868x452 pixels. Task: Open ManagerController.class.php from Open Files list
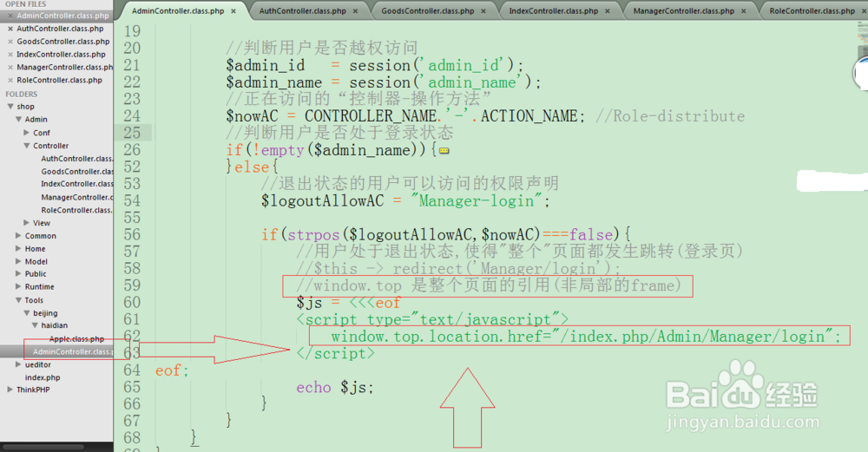tap(65, 67)
